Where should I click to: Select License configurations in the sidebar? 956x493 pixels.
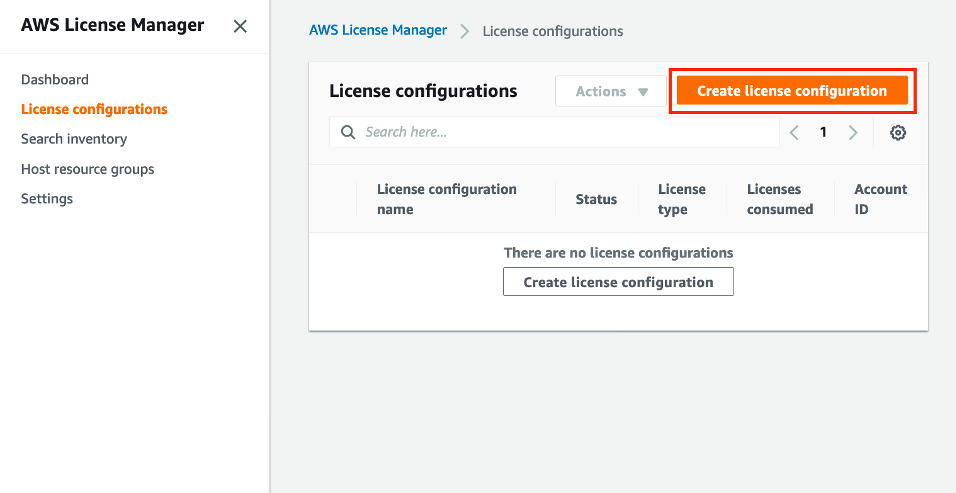(x=94, y=109)
